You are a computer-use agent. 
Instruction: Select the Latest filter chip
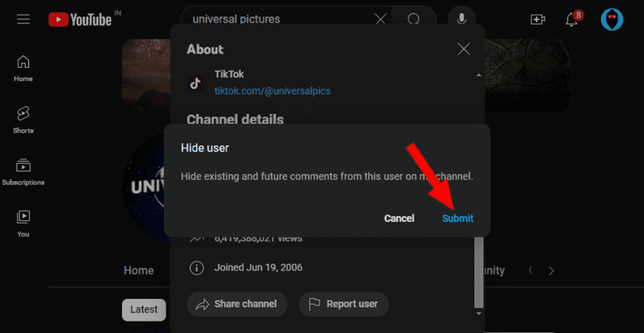click(144, 310)
